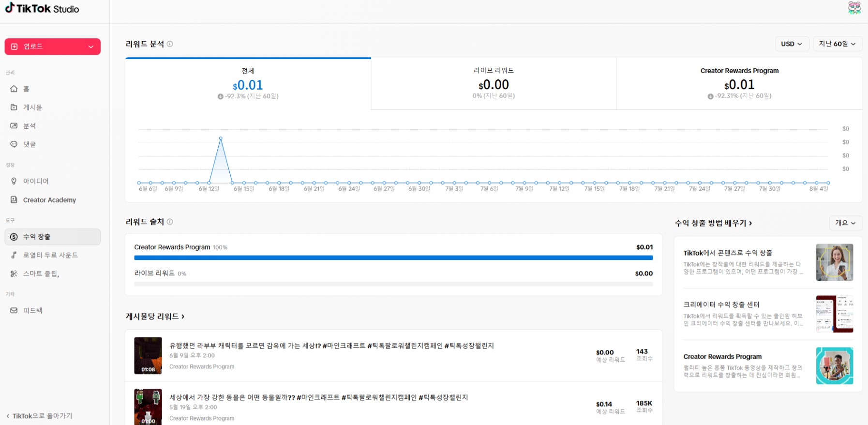Click the 업로드 upload button
The height and width of the screenshot is (425, 868).
click(52, 46)
